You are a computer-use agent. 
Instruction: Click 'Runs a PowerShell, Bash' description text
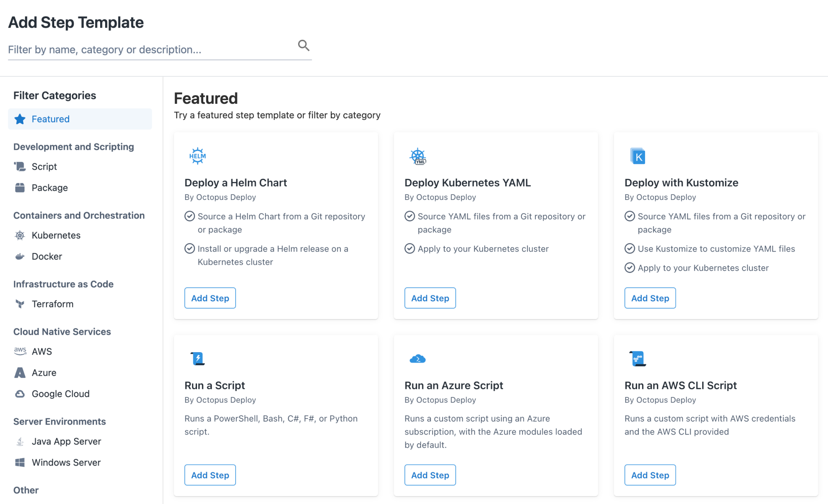pyautogui.click(x=271, y=425)
